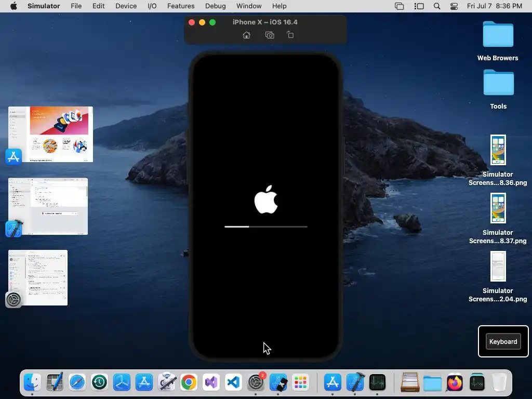Take a screenshot with the camera icon
532x399 pixels.
pos(270,35)
